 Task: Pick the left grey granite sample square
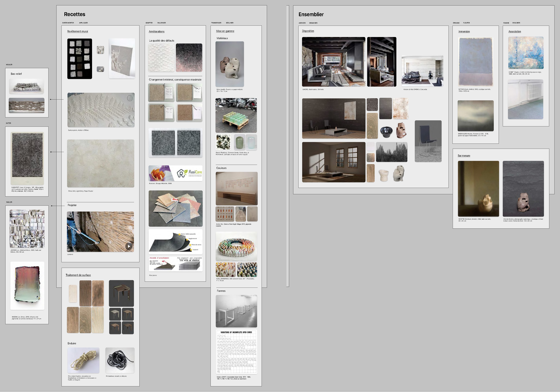(163, 143)
